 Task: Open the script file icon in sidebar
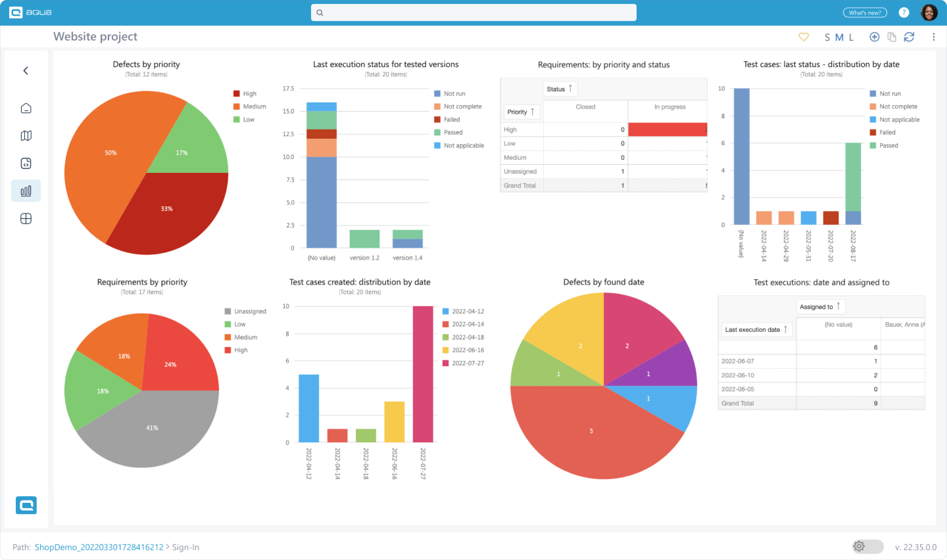(x=26, y=163)
